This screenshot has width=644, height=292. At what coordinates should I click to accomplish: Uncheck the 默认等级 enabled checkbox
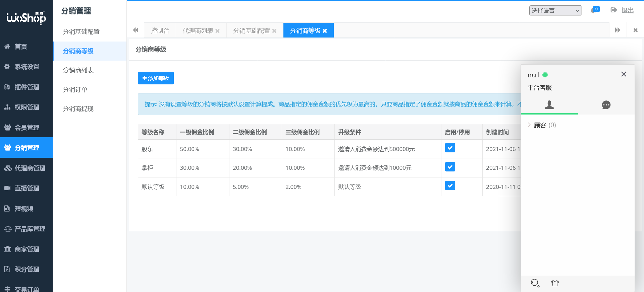click(450, 186)
